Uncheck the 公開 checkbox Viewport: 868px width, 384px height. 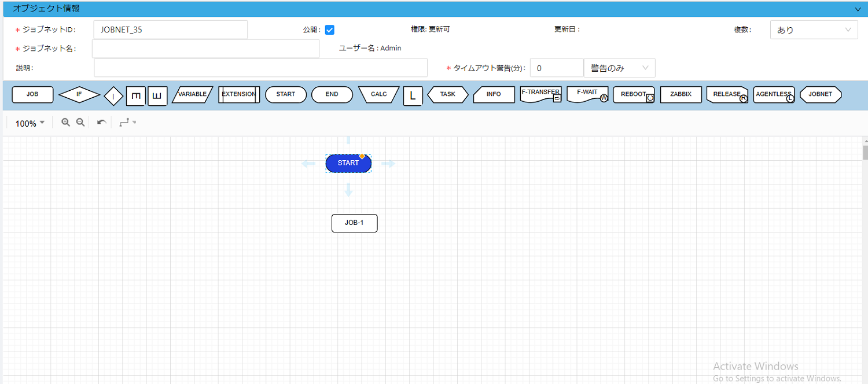coord(329,29)
